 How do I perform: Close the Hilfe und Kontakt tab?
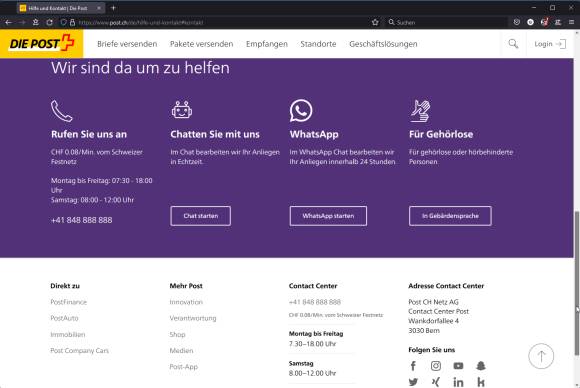[x=99, y=8]
